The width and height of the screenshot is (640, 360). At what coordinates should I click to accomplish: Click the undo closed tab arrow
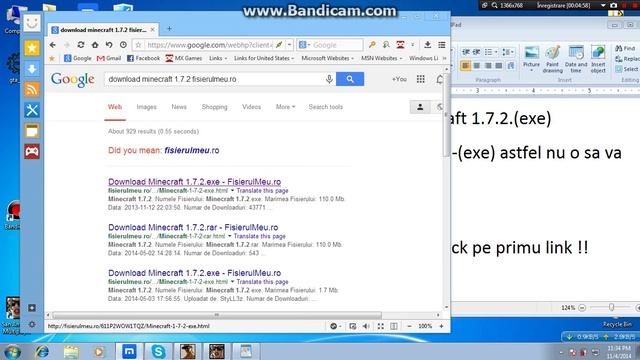109,45
